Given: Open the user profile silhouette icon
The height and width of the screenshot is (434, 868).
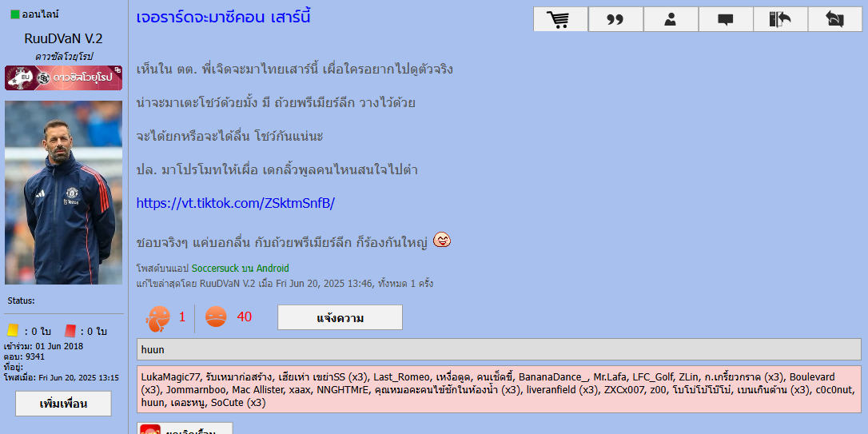Looking at the screenshot, I should pyautogui.click(x=671, y=19).
